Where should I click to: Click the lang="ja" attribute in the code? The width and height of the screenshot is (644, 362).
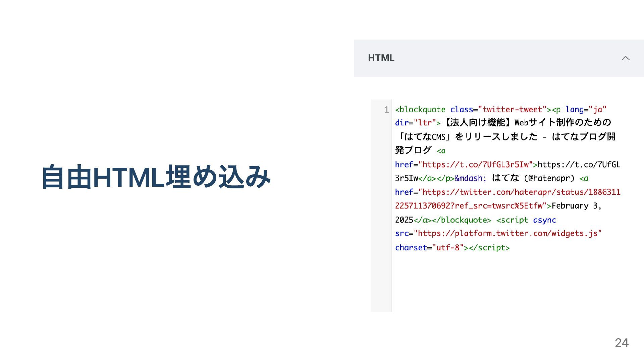pos(586,110)
